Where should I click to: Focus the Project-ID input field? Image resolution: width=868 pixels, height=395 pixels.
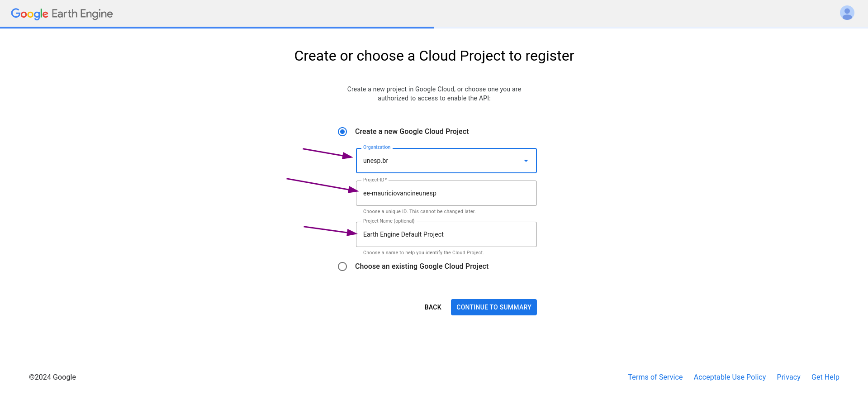[x=446, y=193]
